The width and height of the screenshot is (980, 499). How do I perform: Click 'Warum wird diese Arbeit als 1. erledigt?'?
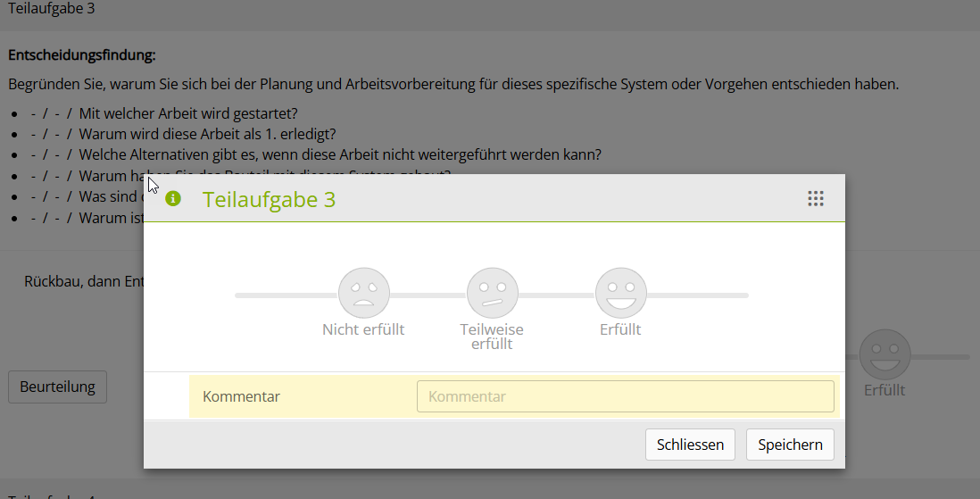tap(207, 134)
